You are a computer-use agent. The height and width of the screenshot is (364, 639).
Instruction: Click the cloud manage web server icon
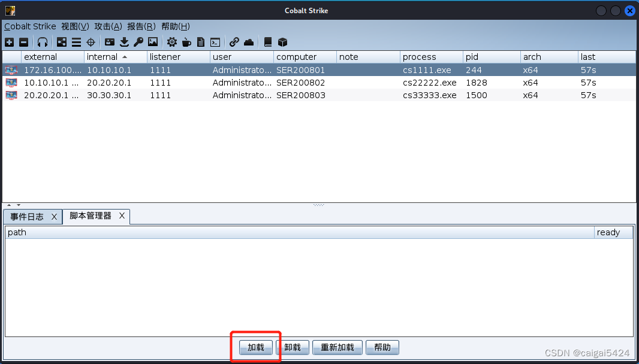[249, 42]
